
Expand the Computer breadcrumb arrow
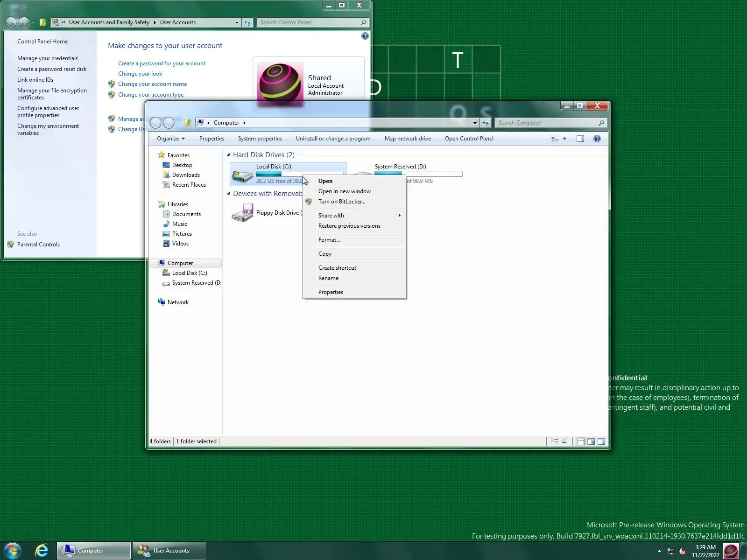tap(244, 123)
